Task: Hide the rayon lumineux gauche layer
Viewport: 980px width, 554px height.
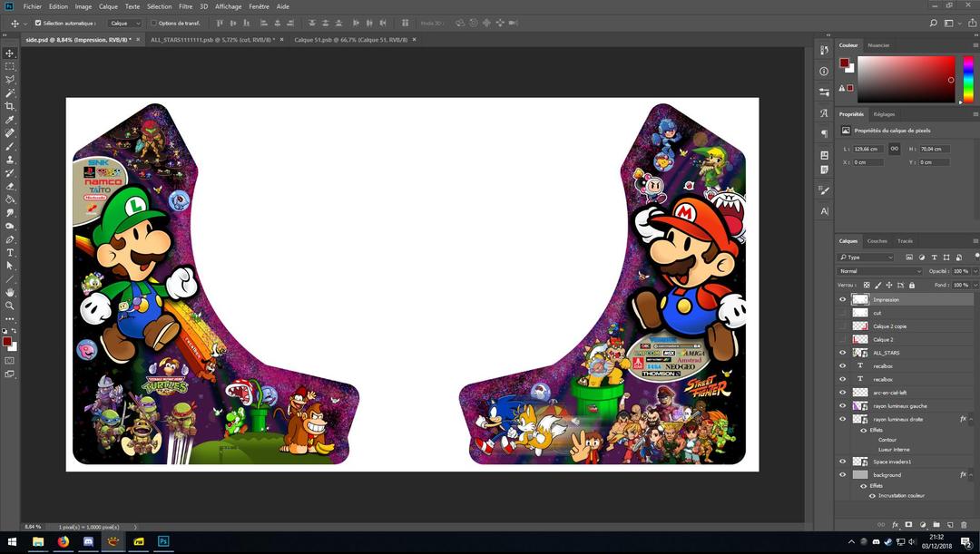Action: click(x=842, y=406)
